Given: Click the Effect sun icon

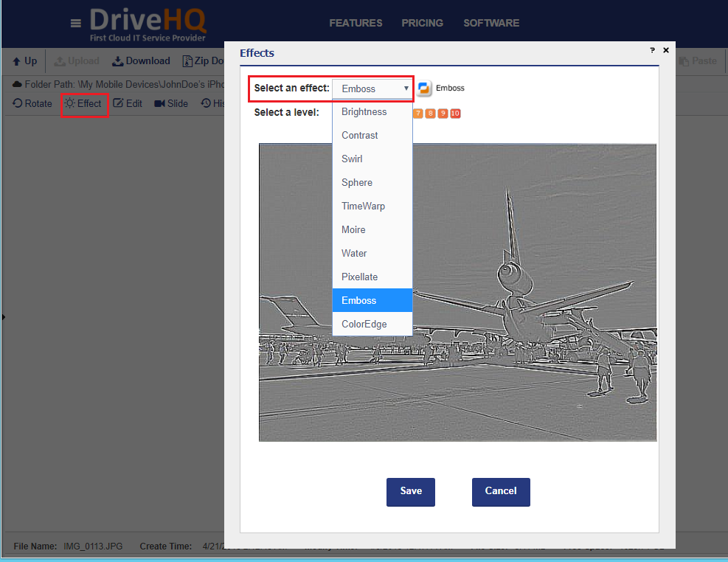Looking at the screenshot, I should 70,104.
